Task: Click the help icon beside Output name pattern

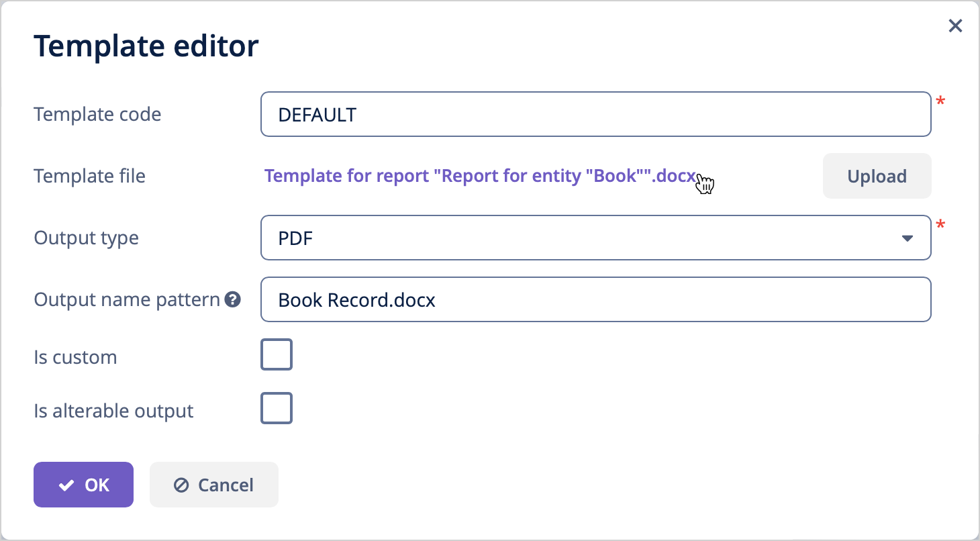Action: [x=233, y=299]
